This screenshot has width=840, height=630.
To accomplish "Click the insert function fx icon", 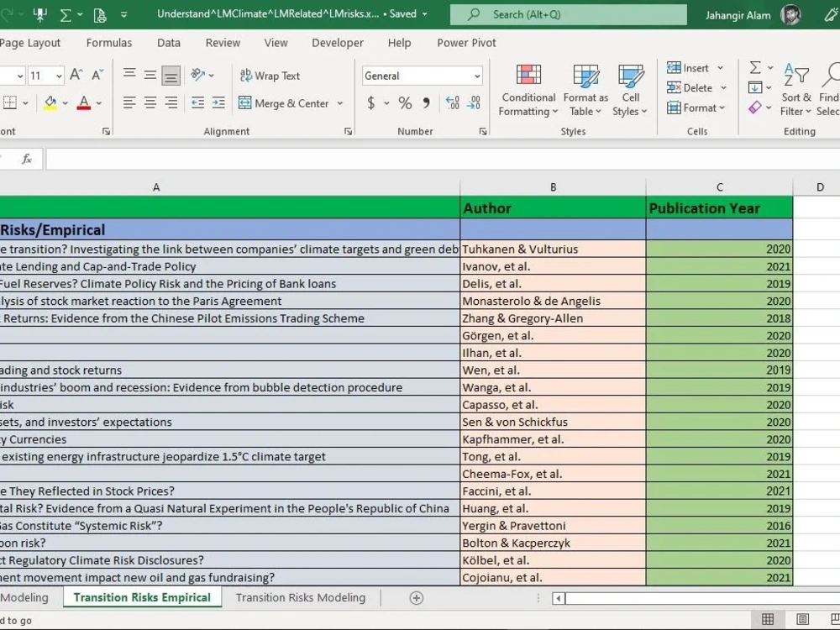I will tap(27, 159).
